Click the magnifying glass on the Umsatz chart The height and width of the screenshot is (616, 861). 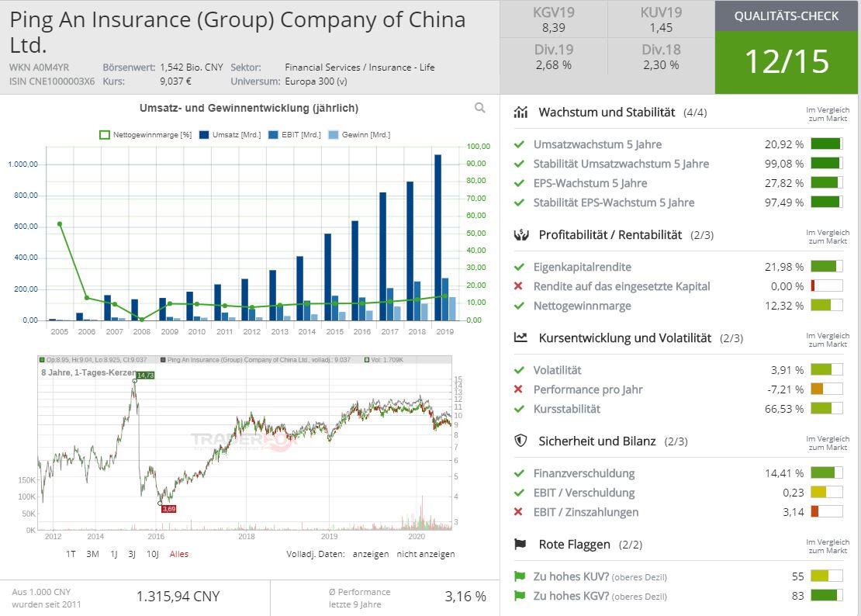[480, 108]
